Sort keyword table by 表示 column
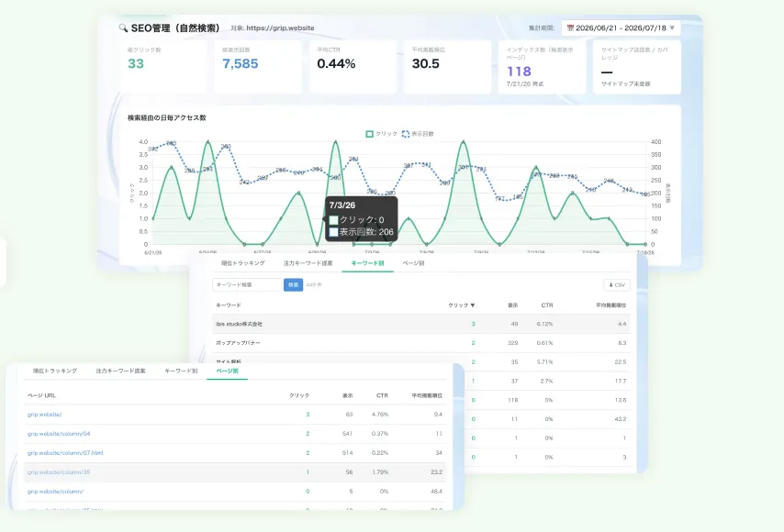The image size is (784, 532). pyautogui.click(x=513, y=305)
